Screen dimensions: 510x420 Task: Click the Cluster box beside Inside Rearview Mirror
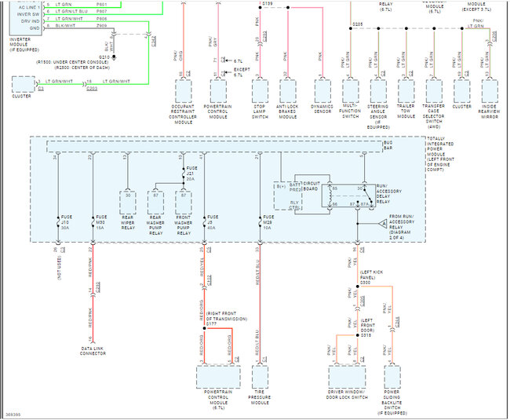click(462, 91)
